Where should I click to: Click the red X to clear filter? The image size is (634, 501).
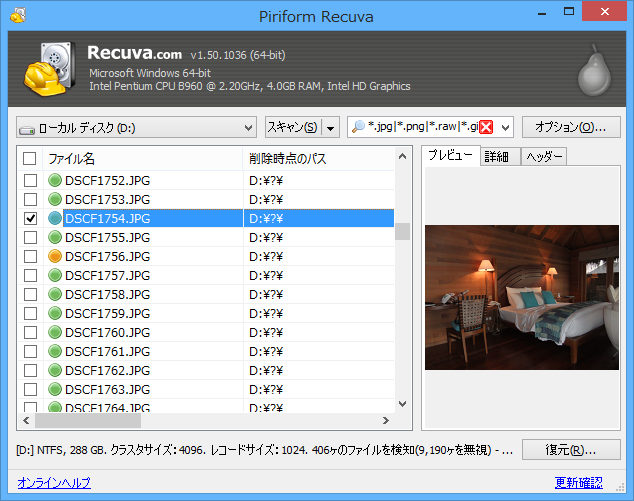pos(486,127)
